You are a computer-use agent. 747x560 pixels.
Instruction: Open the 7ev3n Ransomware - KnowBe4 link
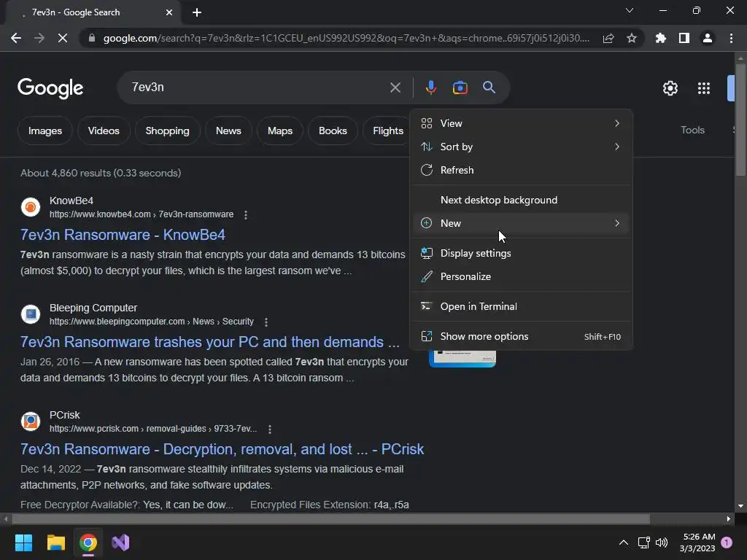123,235
